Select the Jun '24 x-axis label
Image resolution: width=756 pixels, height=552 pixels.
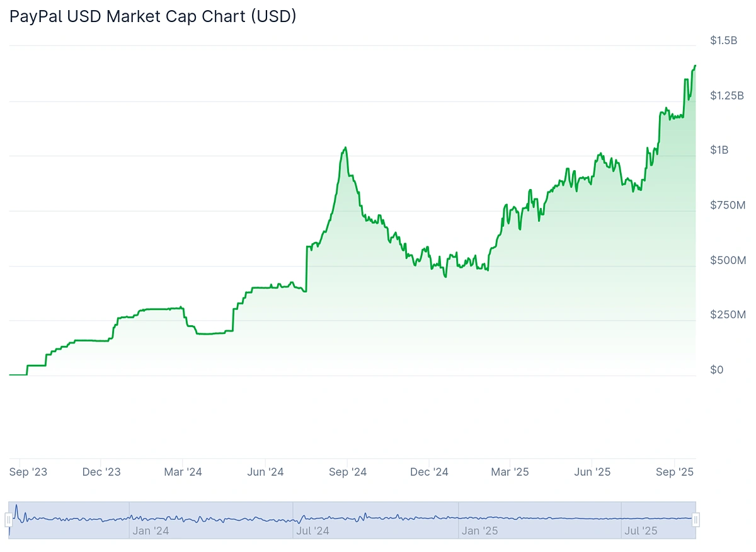tap(265, 471)
